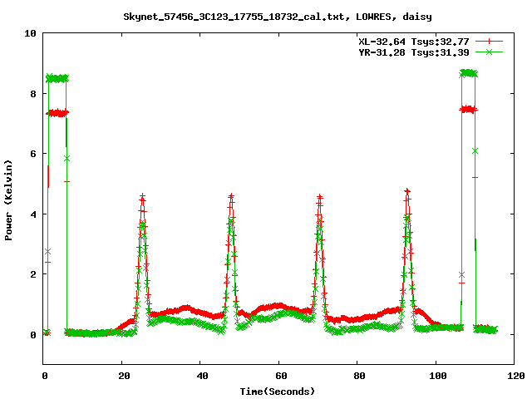Click the x-axis tick label 0
The image size is (532, 399).
coord(45,376)
